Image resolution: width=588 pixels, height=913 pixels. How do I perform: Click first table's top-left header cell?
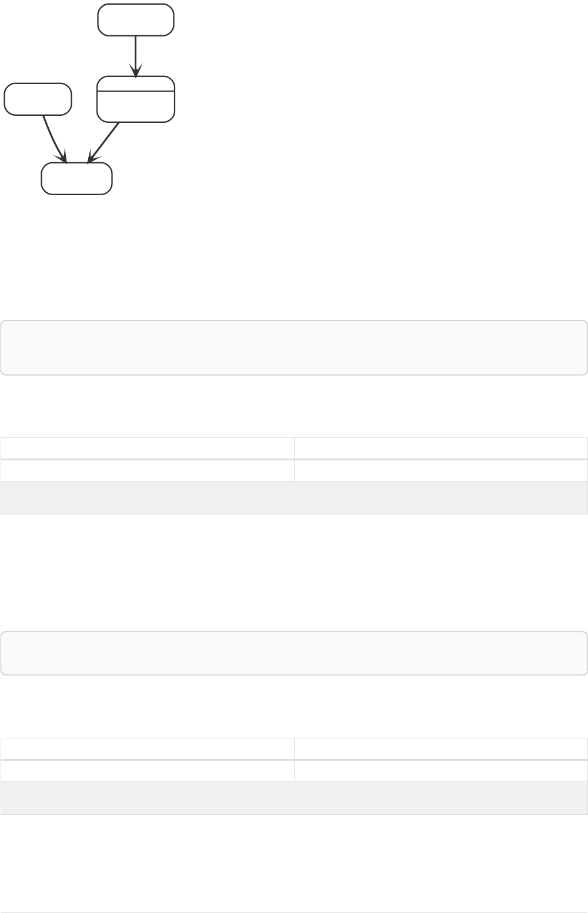pos(147,448)
